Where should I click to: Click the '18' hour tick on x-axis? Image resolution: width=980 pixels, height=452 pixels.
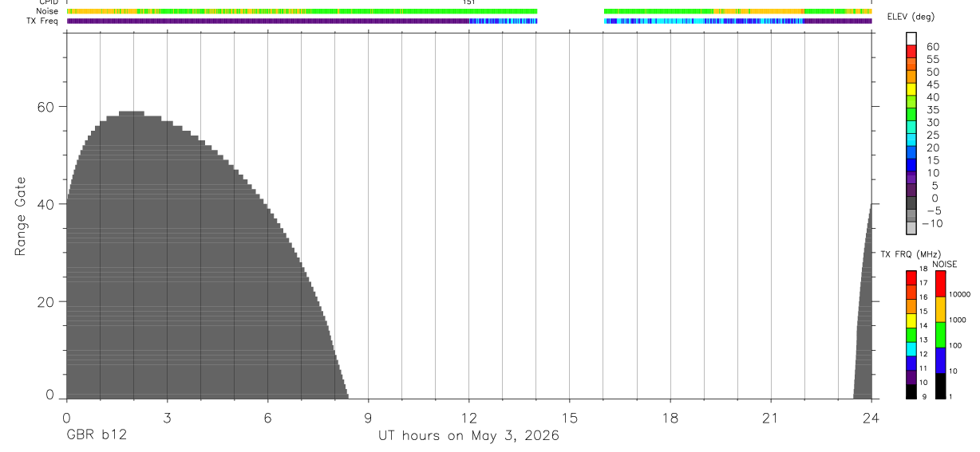pyautogui.click(x=670, y=418)
